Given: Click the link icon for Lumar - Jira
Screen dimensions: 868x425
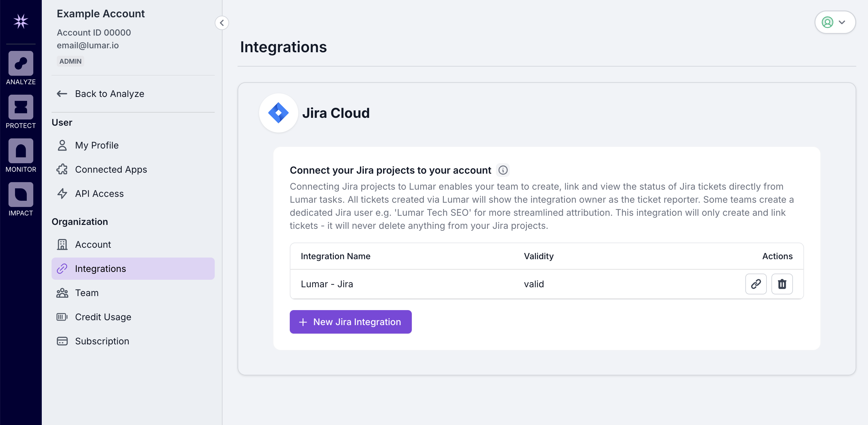Looking at the screenshot, I should (x=756, y=284).
